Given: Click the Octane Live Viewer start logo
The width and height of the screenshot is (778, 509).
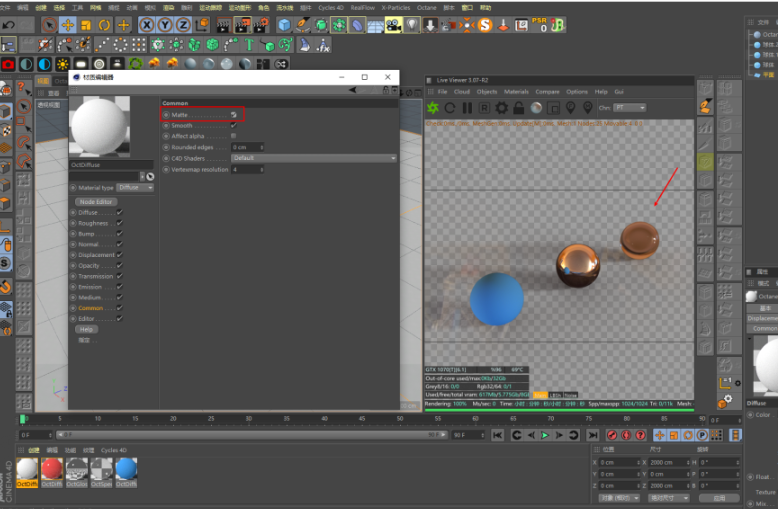Looking at the screenshot, I should (x=433, y=108).
